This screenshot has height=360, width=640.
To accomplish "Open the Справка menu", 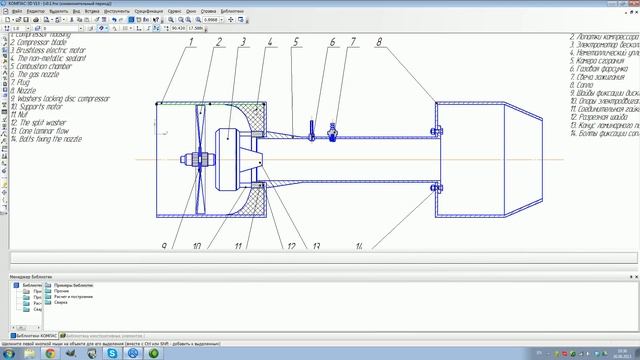I will [208, 11].
